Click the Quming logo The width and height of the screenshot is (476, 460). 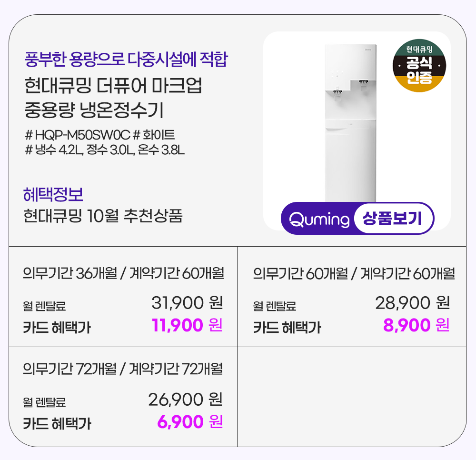click(319, 220)
